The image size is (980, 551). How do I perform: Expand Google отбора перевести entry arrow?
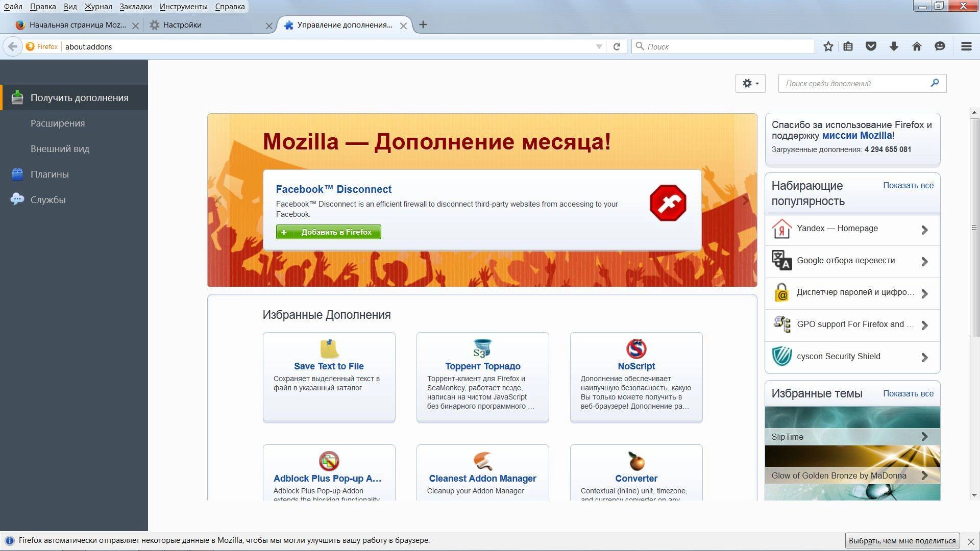[x=924, y=261]
